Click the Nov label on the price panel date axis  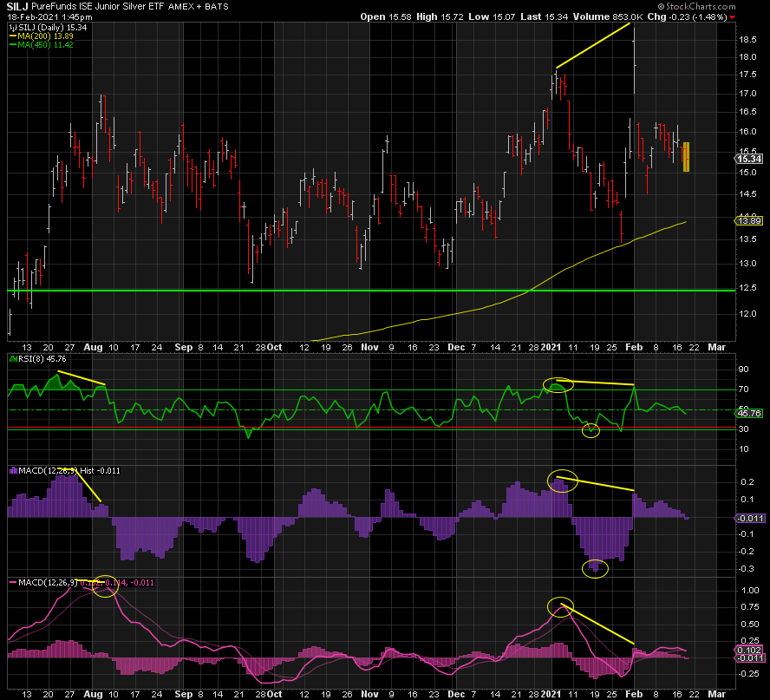coord(369,347)
